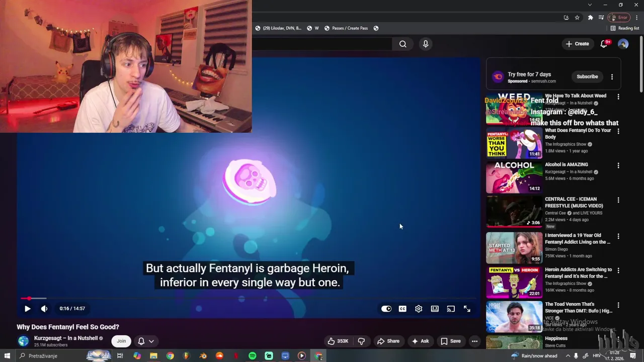Click the Alcohol is AMAZING title
The height and width of the screenshot is (362, 644).
click(567, 164)
